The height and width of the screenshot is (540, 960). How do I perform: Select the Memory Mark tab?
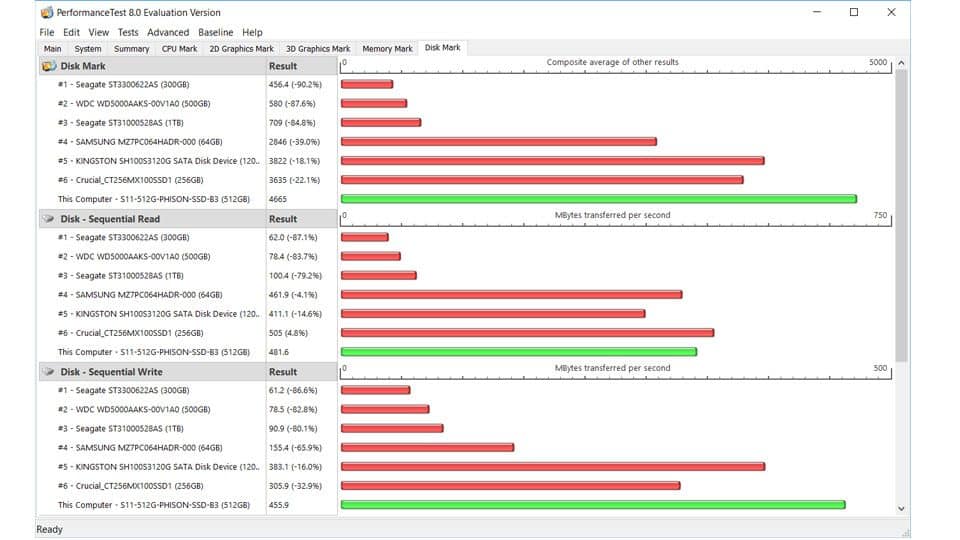click(x=387, y=48)
